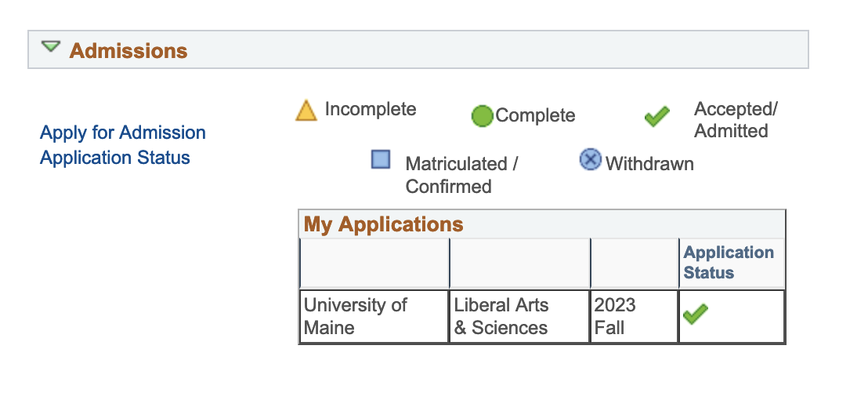868x400 pixels.
Task: Click the yellow Incomplete triangle icon
Action: tap(306, 111)
